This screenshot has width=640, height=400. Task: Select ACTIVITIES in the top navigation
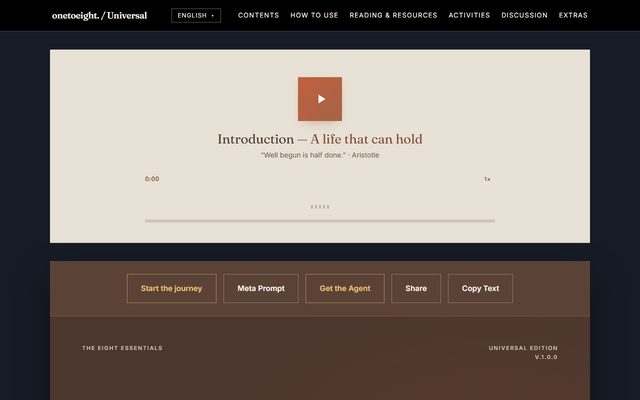[469, 15]
